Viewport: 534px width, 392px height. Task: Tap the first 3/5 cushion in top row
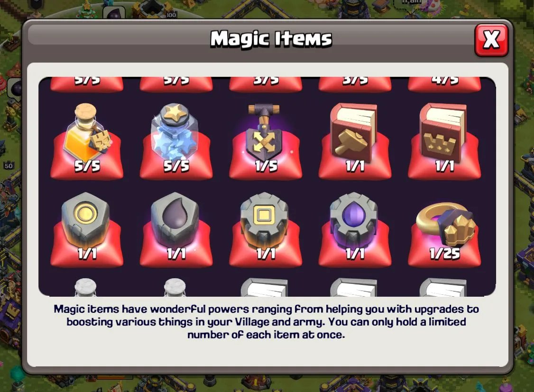265,84
